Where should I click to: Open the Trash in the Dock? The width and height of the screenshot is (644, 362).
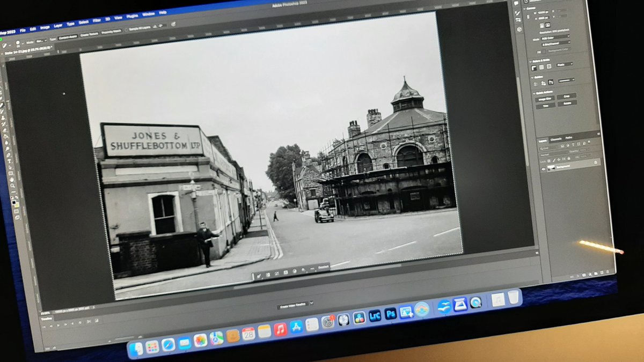[514, 297]
